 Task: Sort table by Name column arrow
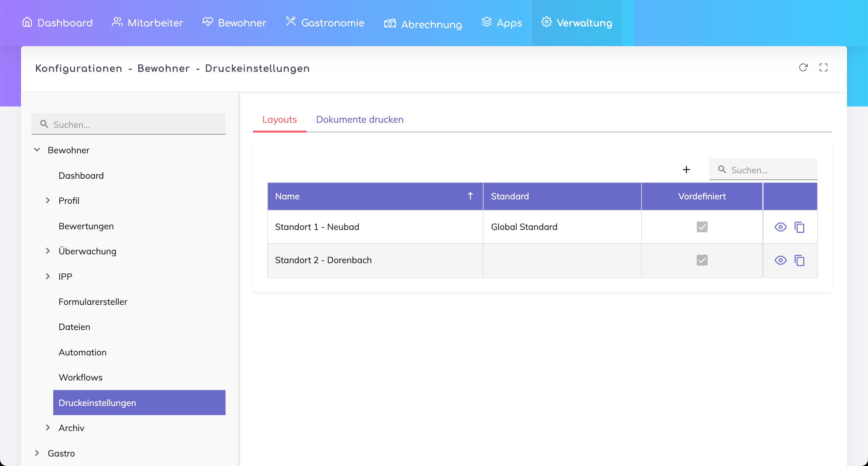[x=470, y=196]
